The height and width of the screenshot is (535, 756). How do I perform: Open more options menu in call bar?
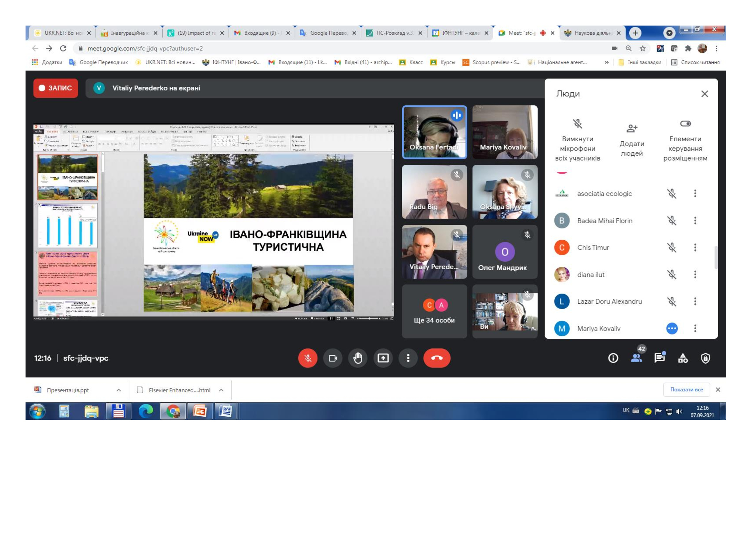coord(408,358)
